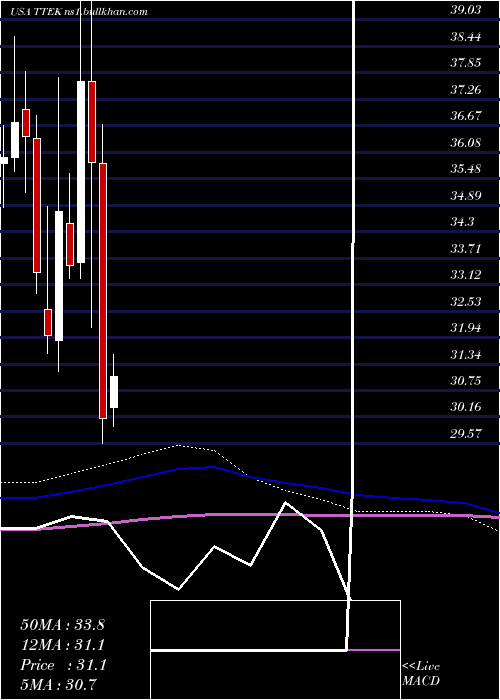Click the '12MA : 31.1' legend text
This screenshot has width=500, height=700.
click(x=62, y=645)
